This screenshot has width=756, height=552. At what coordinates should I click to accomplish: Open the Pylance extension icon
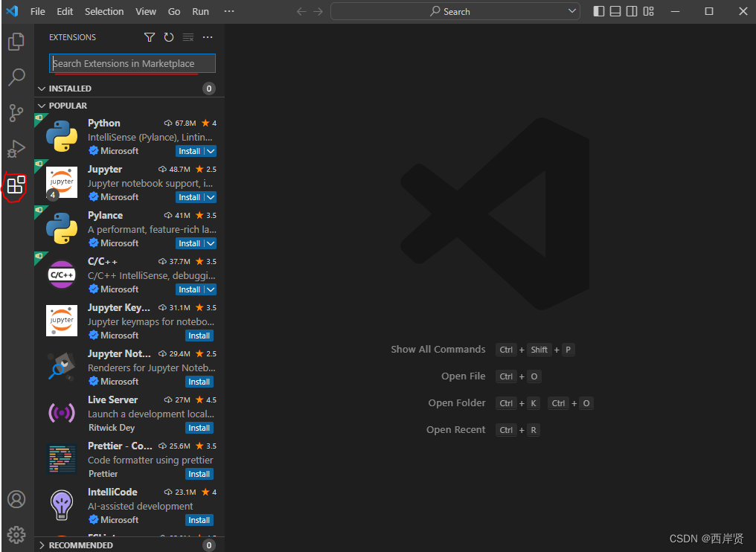click(62, 228)
